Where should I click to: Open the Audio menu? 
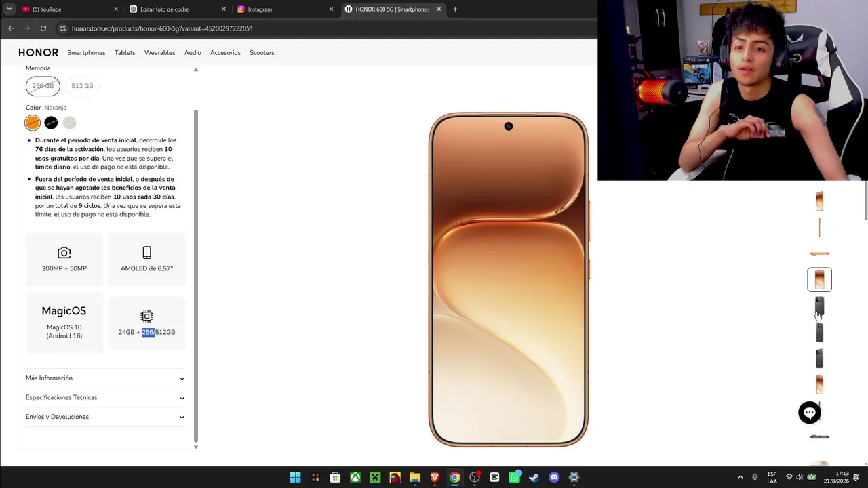(x=193, y=52)
